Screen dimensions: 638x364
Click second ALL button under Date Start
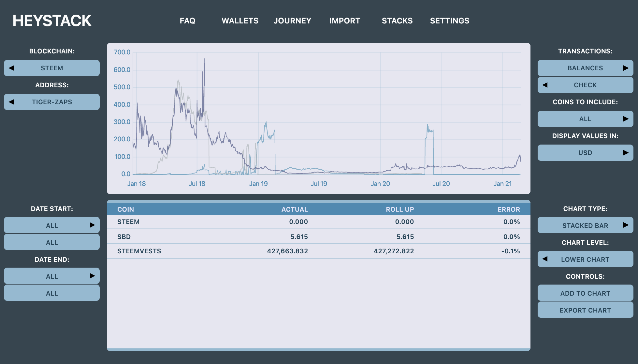click(52, 242)
